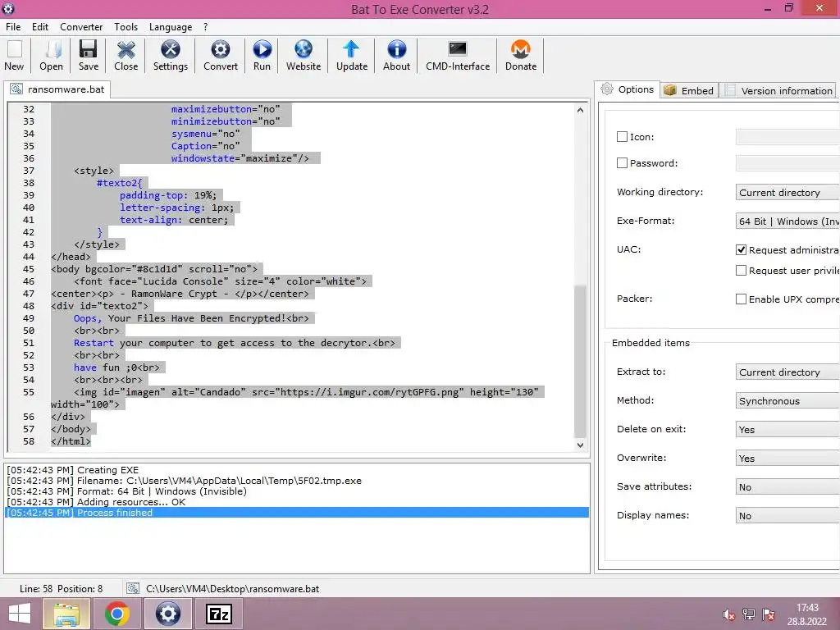Viewport: 840px width, 630px height.
Task: Switch to Bat To Exe taskbar icon
Action: click(168, 614)
